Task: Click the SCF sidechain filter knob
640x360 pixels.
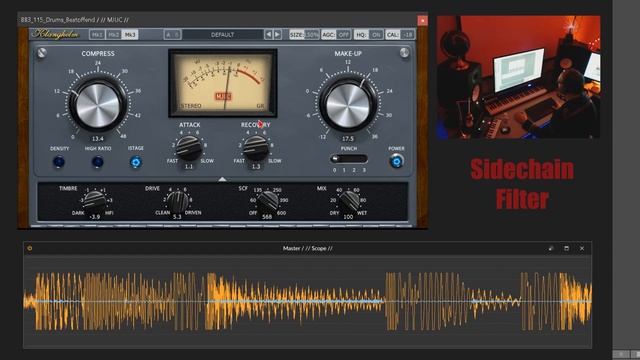Action: tap(268, 201)
